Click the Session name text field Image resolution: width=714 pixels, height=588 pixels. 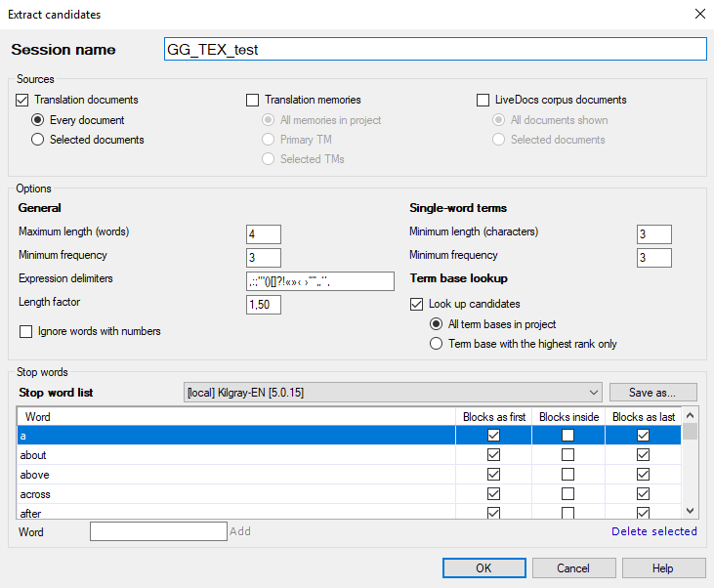[435, 50]
